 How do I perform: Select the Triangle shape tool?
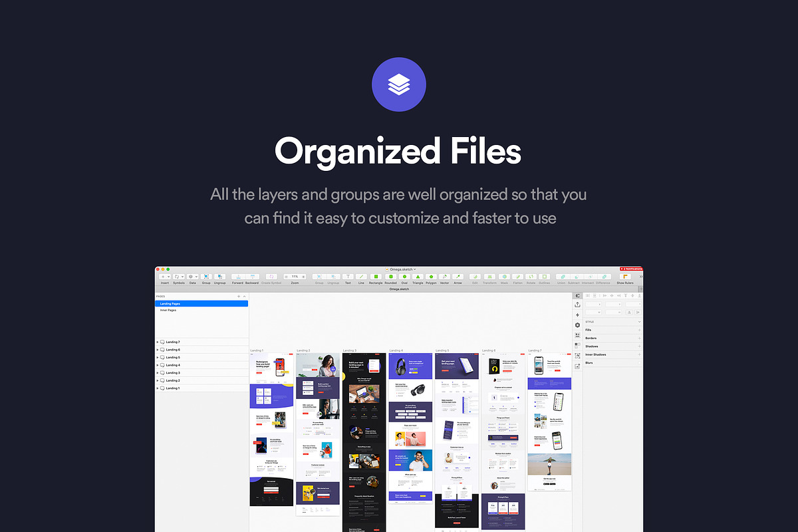[418, 277]
